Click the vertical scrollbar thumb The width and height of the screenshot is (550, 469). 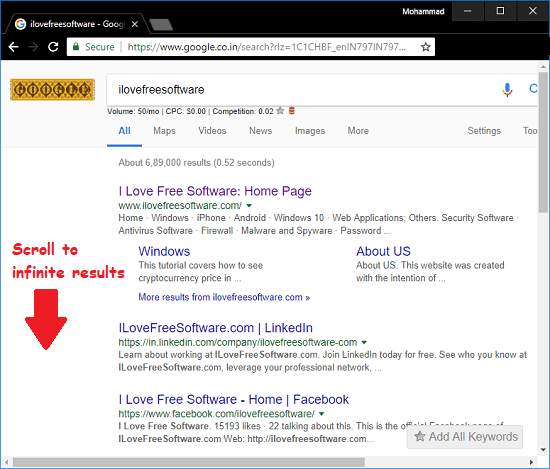[543, 142]
